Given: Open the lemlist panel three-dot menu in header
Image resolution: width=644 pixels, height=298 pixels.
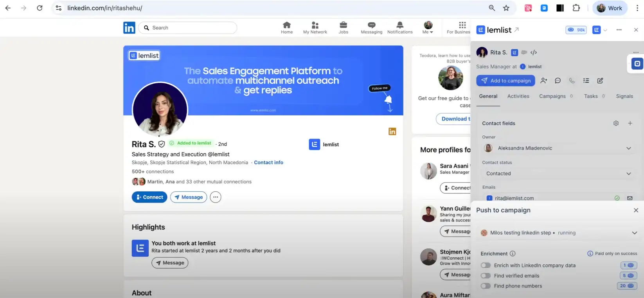Looking at the screenshot, I should [x=619, y=30].
